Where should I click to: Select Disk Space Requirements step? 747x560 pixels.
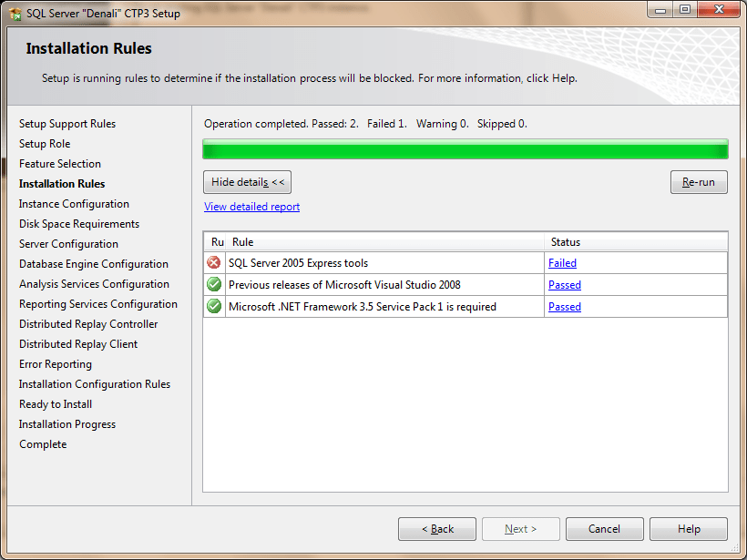pos(79,224)
